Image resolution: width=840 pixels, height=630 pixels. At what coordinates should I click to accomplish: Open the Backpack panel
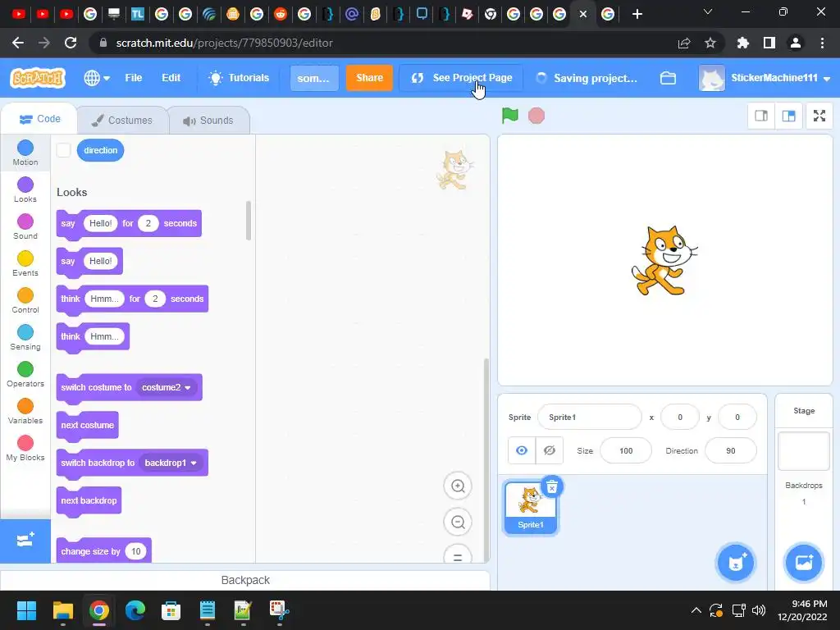pyautogui.click(x=245, y=580)
